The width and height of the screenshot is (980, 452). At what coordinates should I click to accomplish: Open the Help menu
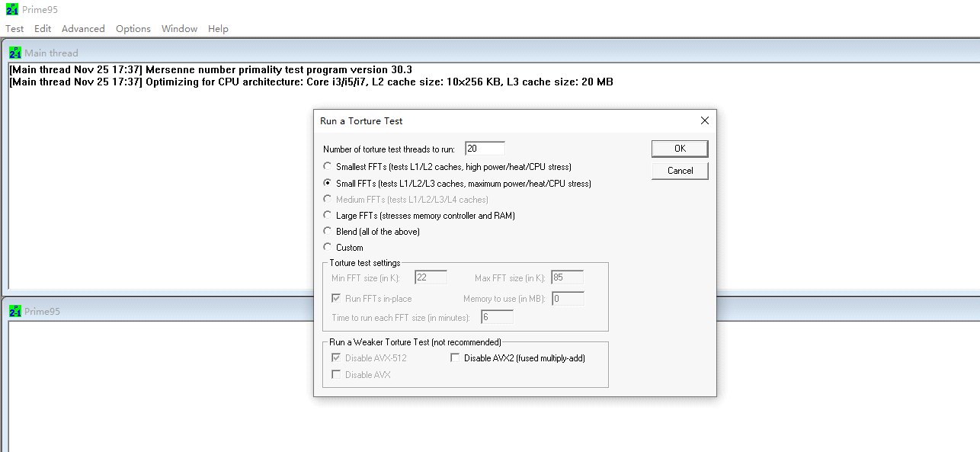click(218, 28)
